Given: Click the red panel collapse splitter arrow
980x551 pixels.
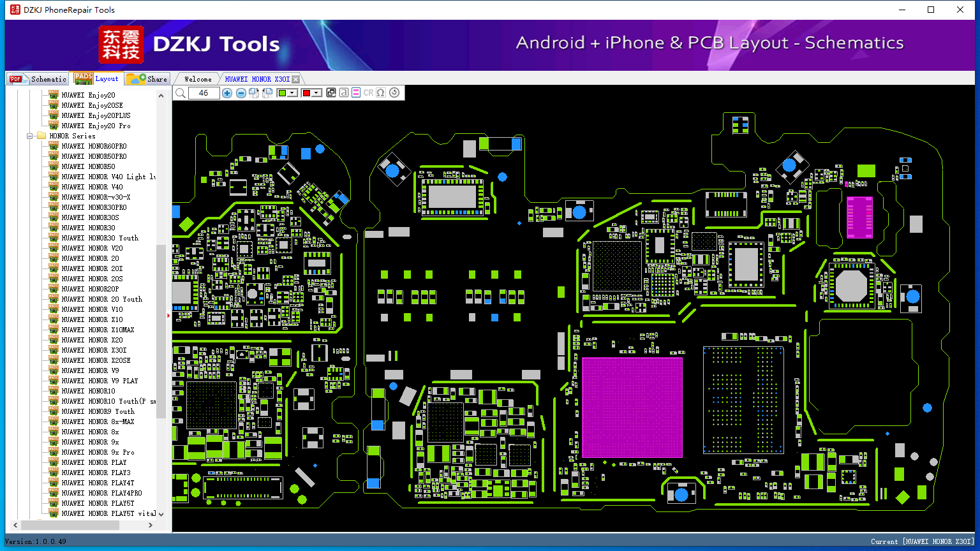Looking at the screenshot, I should point(168,315).
